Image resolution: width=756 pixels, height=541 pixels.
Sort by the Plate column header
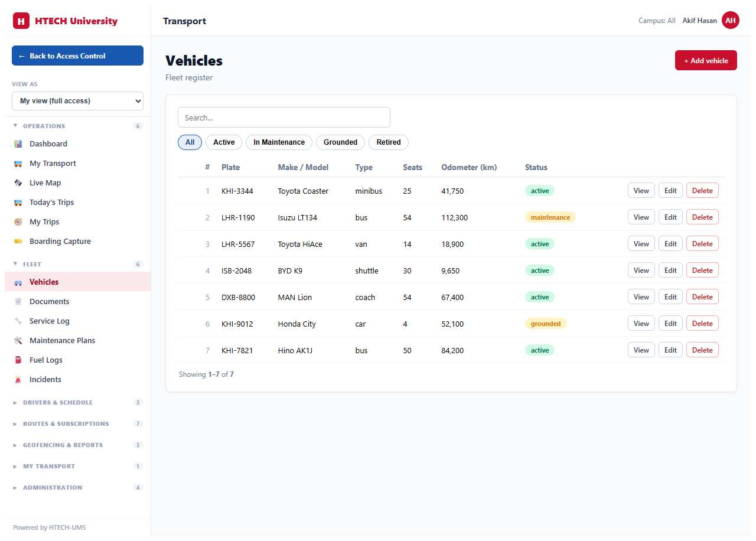(230, 167)
